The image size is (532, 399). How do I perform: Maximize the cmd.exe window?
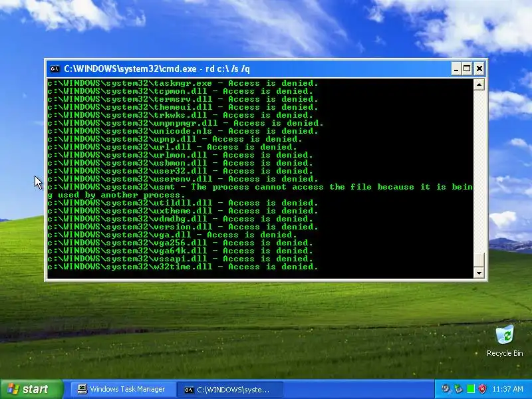pyautogui.click(x=467, y=69)
